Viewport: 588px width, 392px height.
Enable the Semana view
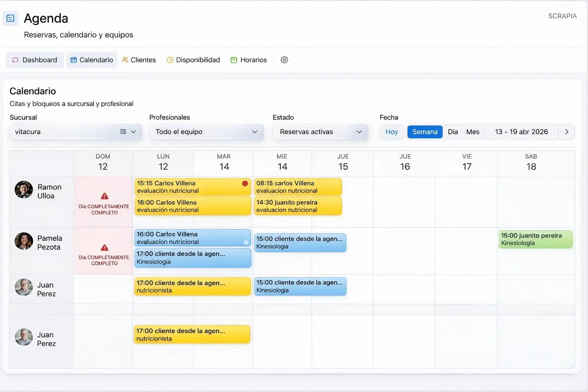tap(425, 132)
